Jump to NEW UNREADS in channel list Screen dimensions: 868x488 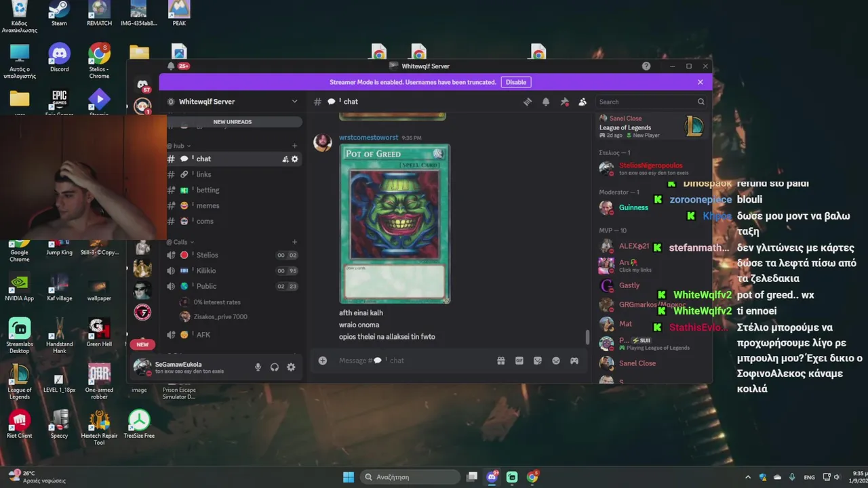(x=233, y=122)
